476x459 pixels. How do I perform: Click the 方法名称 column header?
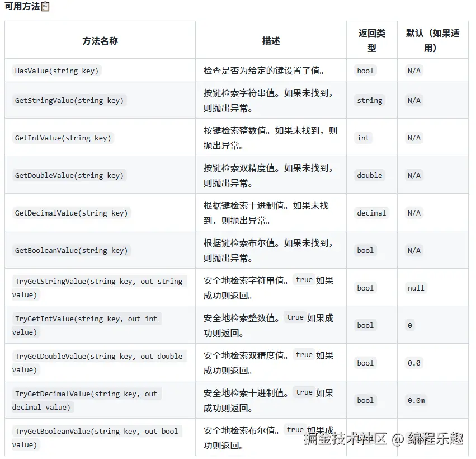pos(100,40)
